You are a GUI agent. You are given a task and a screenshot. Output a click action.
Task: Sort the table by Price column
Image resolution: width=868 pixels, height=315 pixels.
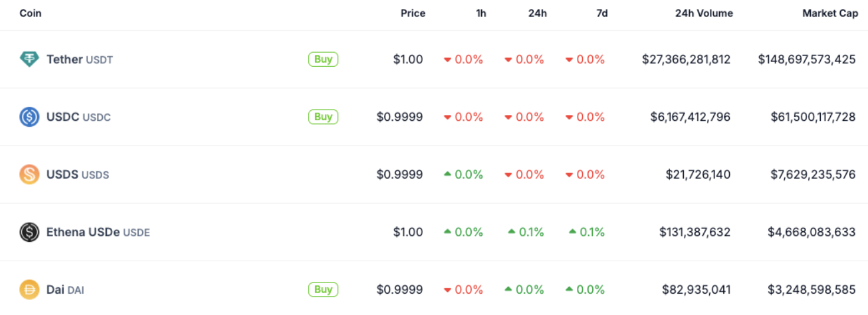(x=413, y=13)
